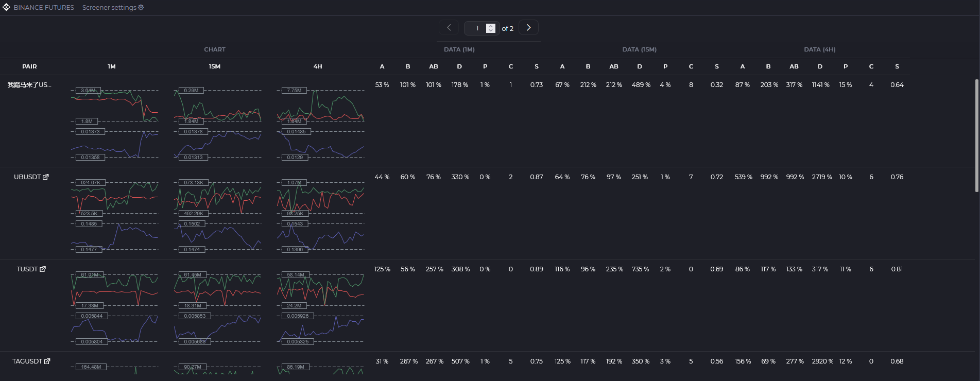Click the 4H chart column header
980x381 pixels.
(318, 66)
